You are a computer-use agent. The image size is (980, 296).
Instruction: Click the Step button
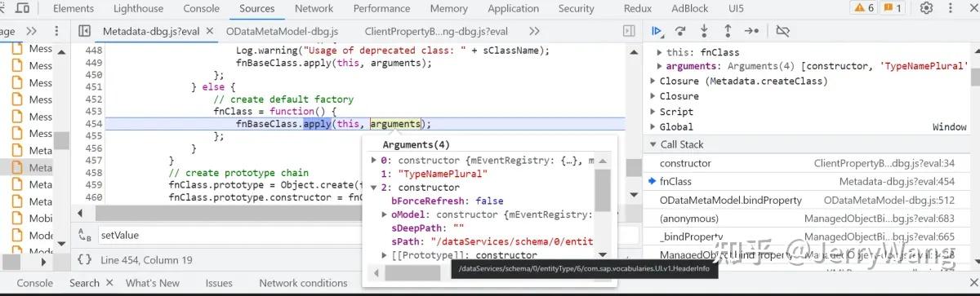click(751, 31)
